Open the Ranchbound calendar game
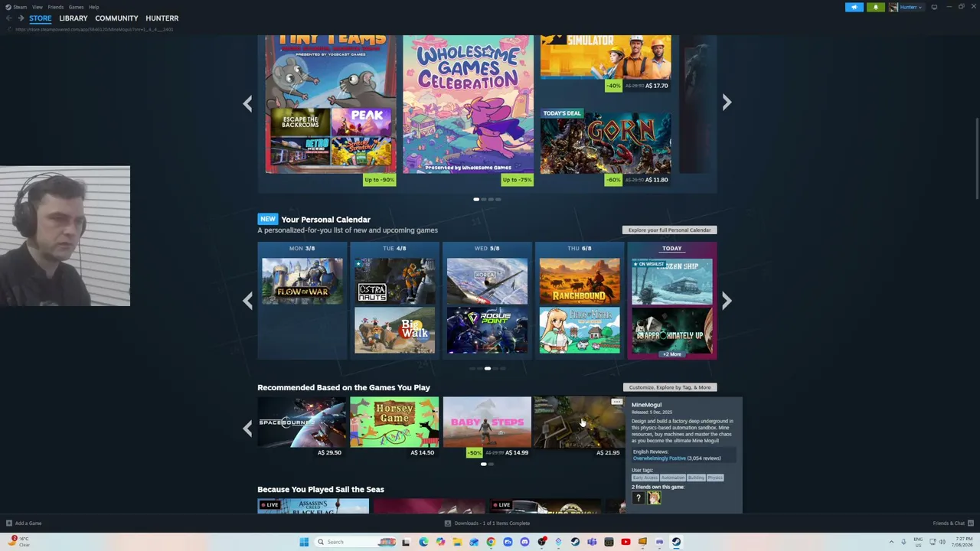The width and height of the screenshot is (980, 551). [x=580, y=281]
